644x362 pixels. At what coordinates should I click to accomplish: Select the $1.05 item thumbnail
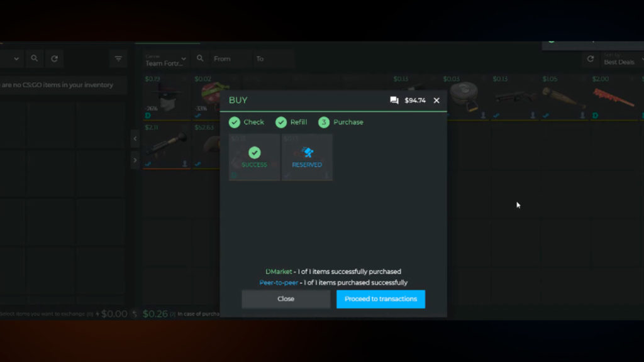564,97
